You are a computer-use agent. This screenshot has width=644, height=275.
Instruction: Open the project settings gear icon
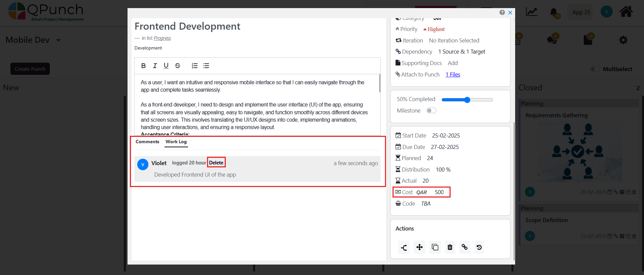point(623,40)
